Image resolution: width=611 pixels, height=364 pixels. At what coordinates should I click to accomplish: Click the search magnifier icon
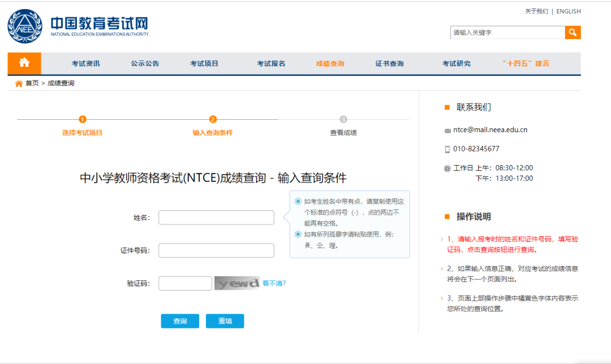(573, 33)
